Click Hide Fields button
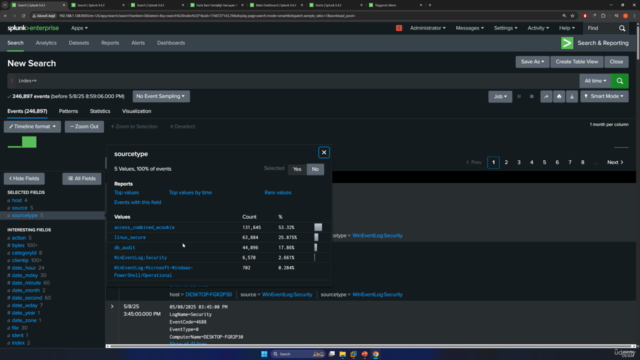The image size is (640, 360). 24,178
